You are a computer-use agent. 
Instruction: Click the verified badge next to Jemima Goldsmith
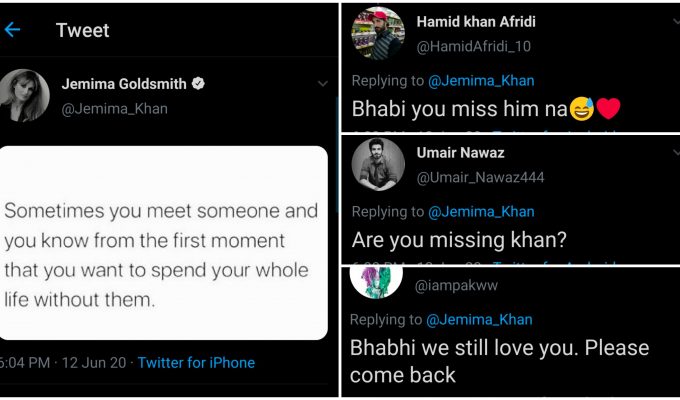198,85
